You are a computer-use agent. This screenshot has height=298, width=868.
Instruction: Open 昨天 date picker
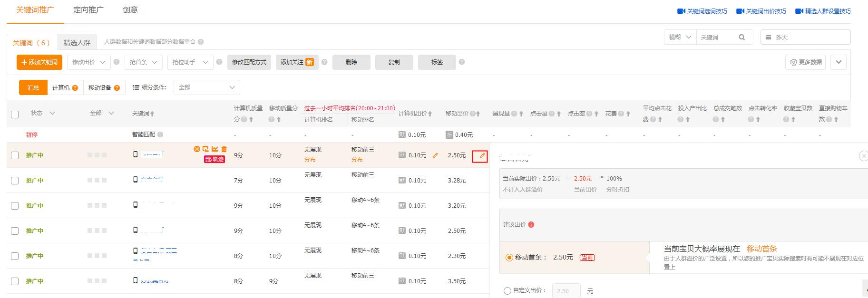[x=805, y=37]
